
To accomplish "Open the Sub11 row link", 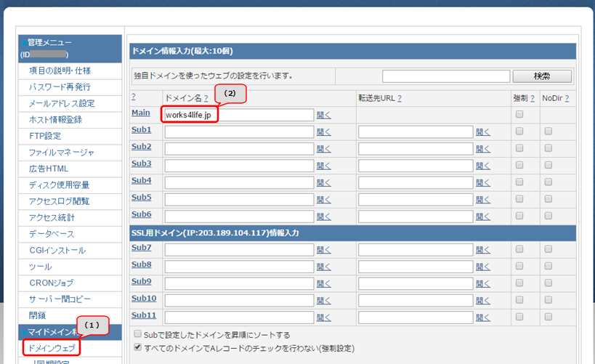I will pos(144,315).
